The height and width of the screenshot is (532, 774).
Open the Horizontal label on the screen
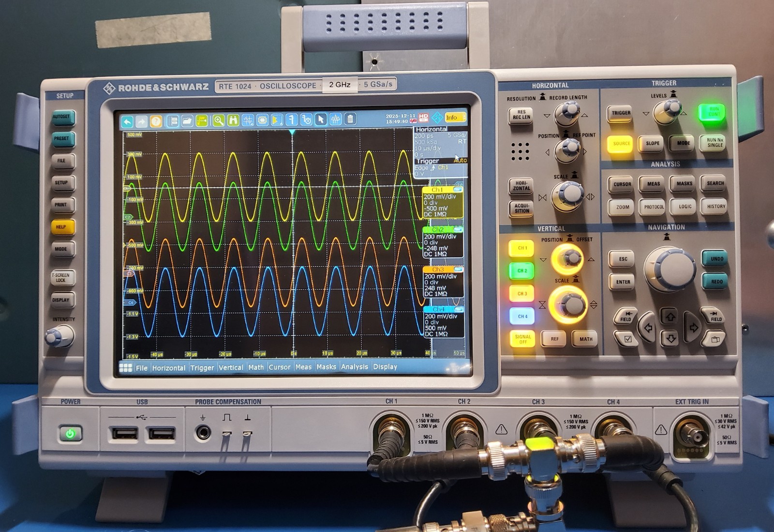[x=432, y=129]
